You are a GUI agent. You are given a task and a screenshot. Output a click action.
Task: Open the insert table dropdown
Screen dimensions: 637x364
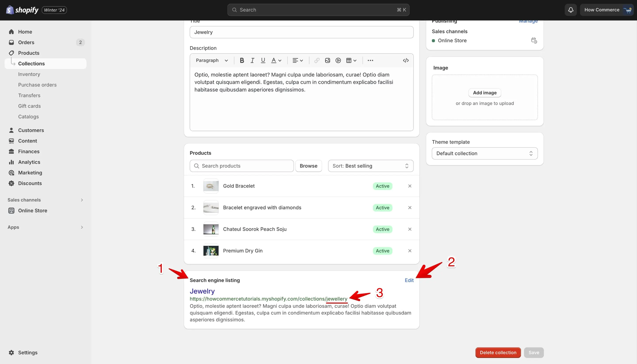pos(351,60)
